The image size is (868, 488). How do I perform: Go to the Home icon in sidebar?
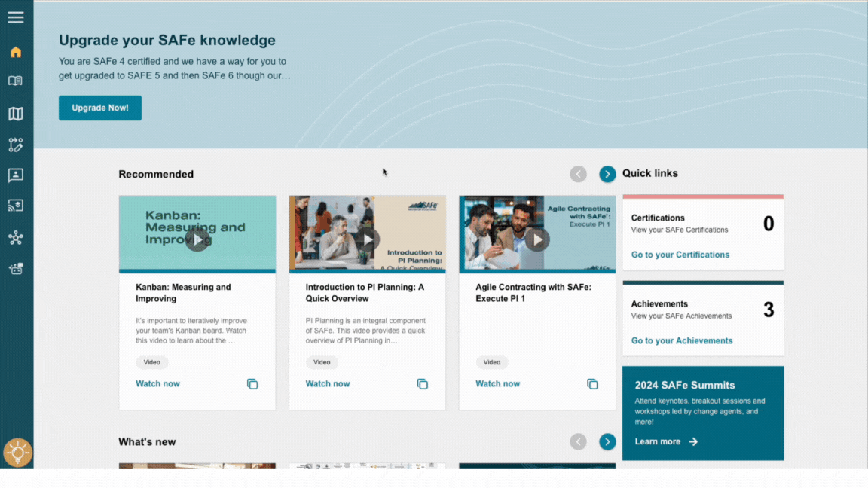coord(16,52)
